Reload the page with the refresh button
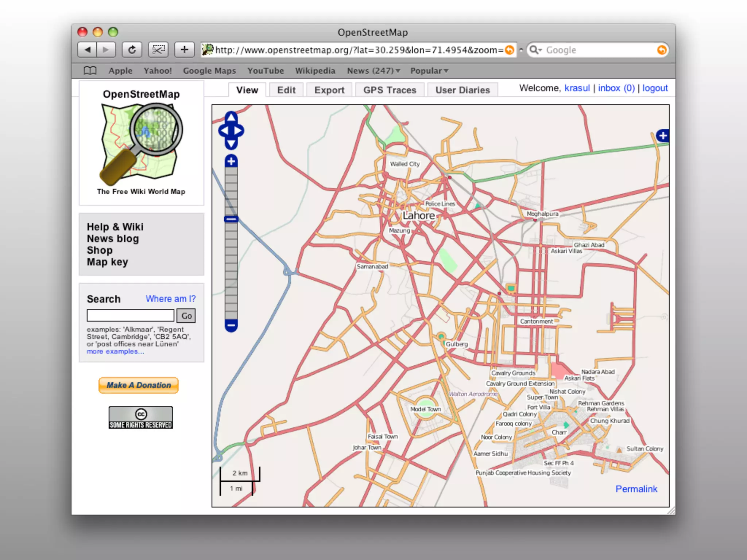 [132, 50]
